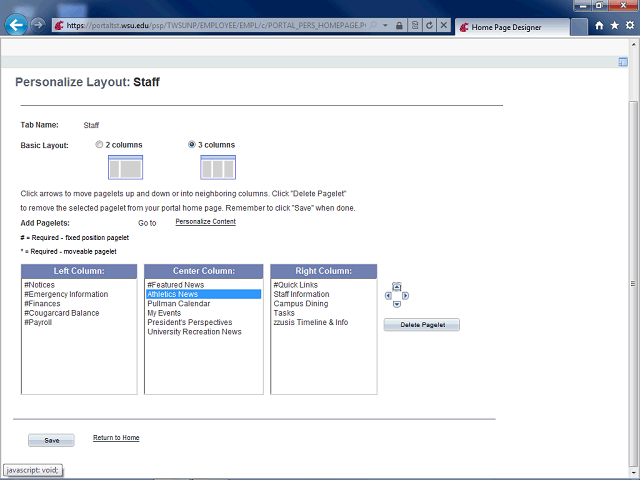The image size is (640, 480).
Task: Click the move pagelet up arrow
Action: pos(397,287)
